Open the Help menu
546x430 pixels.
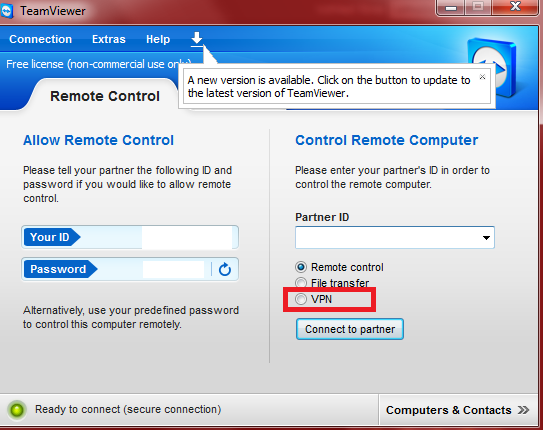158,39
